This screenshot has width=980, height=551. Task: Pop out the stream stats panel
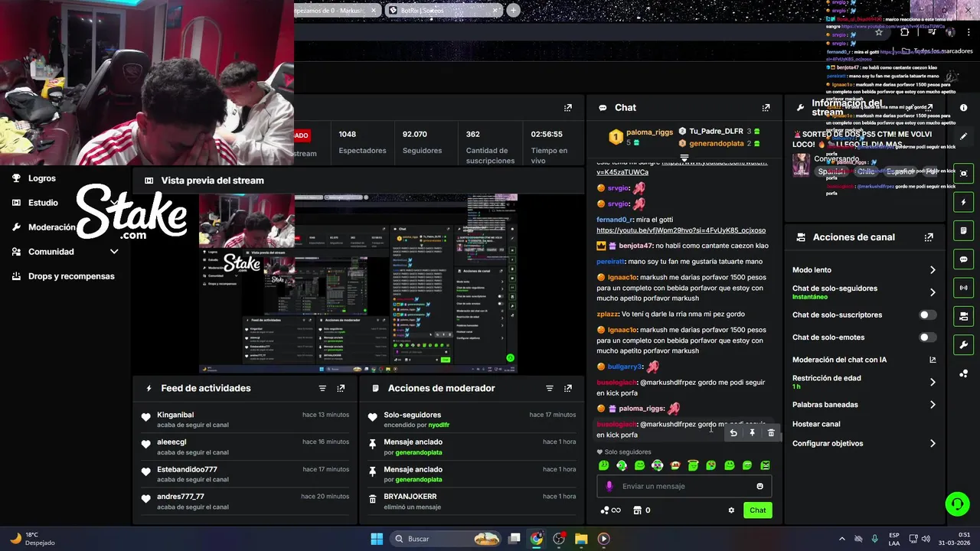click(568, 108)
